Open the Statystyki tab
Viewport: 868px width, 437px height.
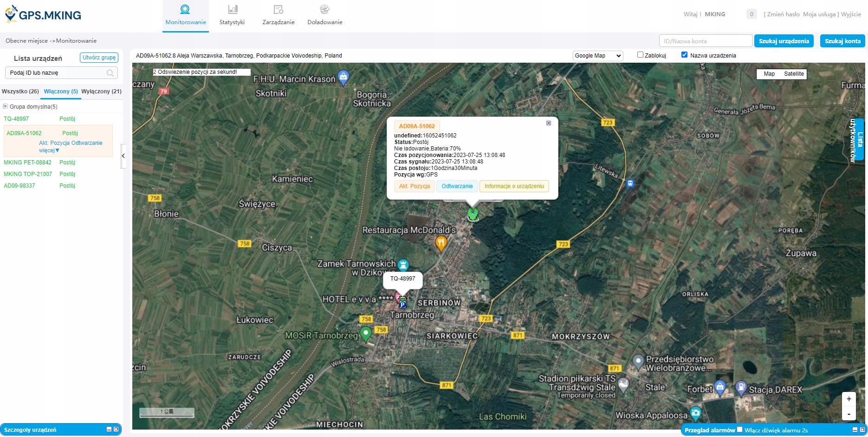232,15
